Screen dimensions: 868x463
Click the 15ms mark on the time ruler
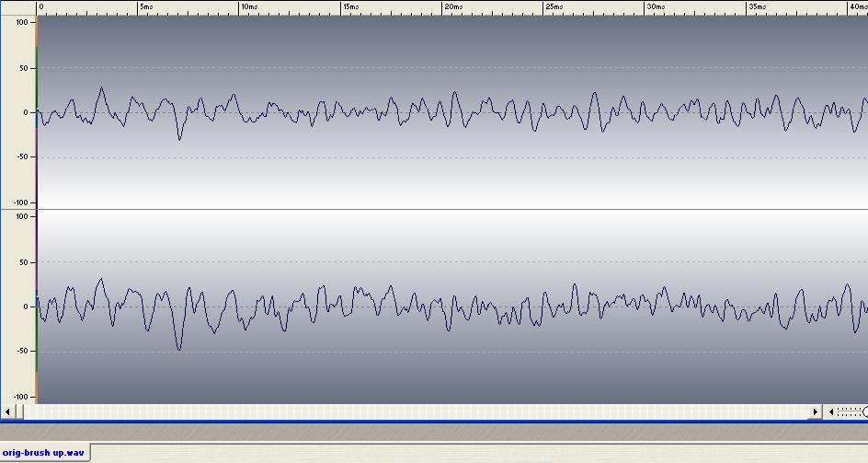351,6
